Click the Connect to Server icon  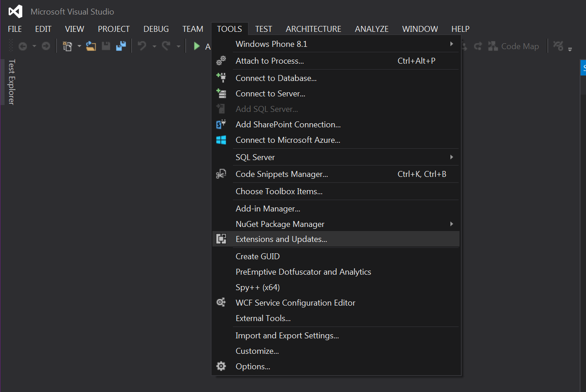pyautogui.click(x=221, y=93)
